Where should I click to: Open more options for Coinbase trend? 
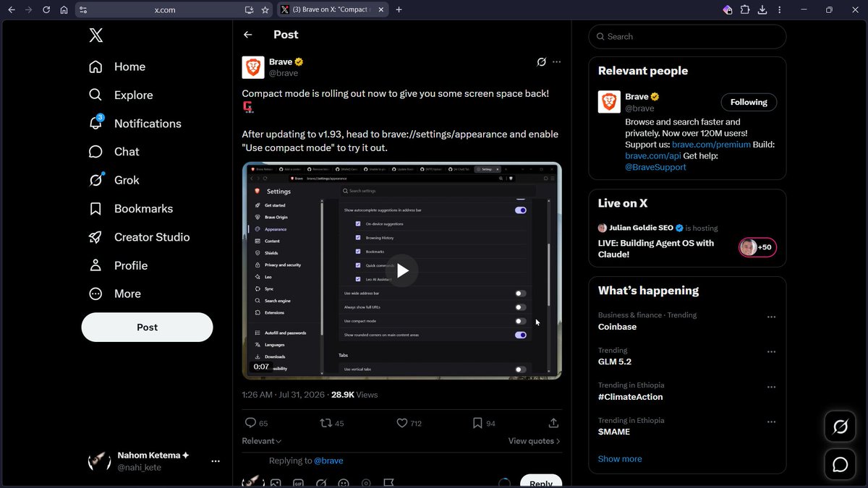pos(771,317)
